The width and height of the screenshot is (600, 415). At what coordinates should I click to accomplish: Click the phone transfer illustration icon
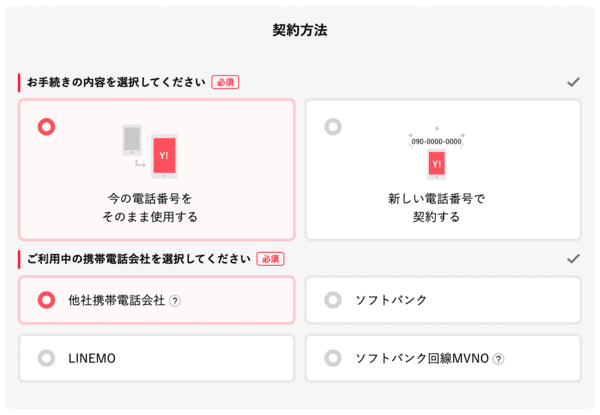point(150,151)
